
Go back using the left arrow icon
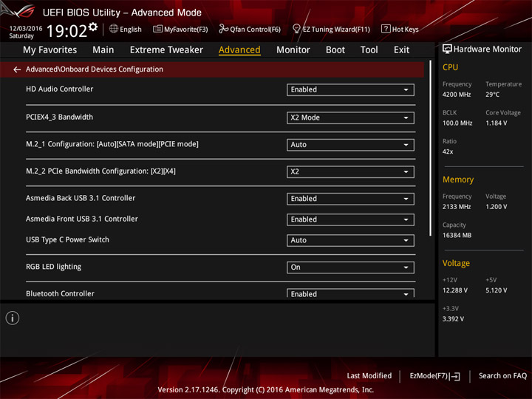[x=17, y=69]
